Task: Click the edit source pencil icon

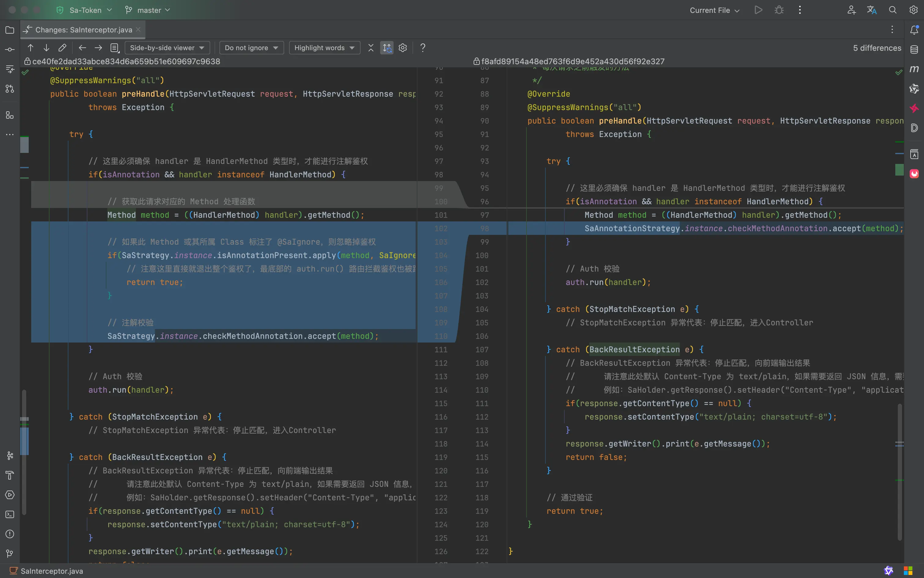Action: 62,48
